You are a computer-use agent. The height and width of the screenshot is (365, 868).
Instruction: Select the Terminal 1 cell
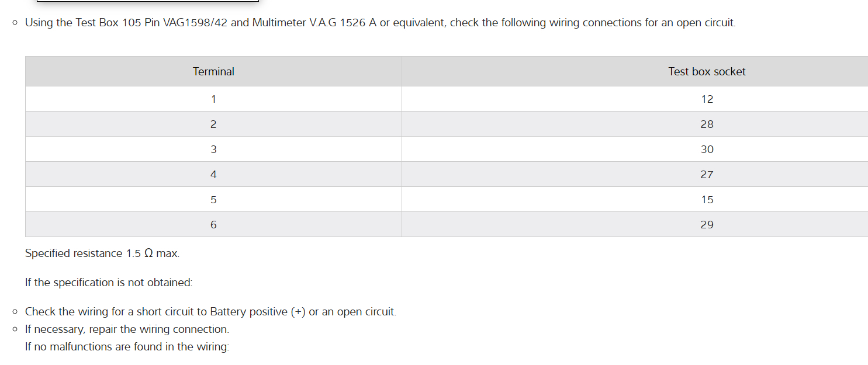213,99
